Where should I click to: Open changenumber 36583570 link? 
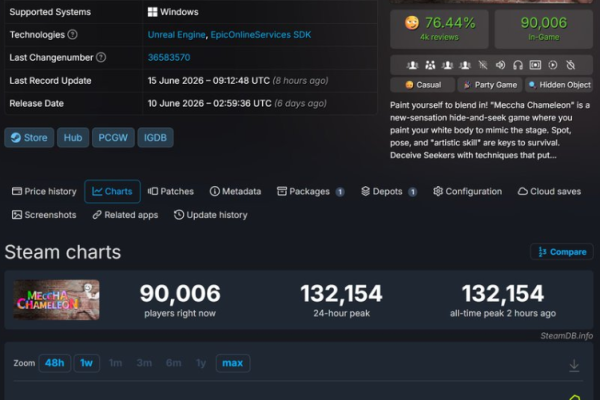click(169, 57)
